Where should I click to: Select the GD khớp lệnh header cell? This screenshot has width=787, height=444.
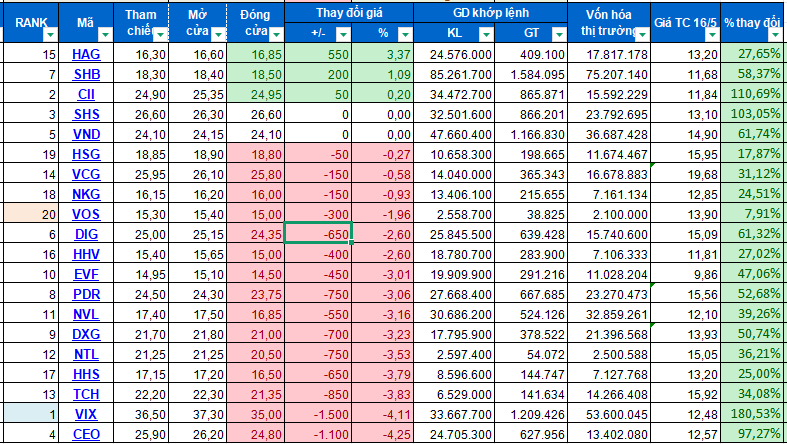click(x=490, y=13)
